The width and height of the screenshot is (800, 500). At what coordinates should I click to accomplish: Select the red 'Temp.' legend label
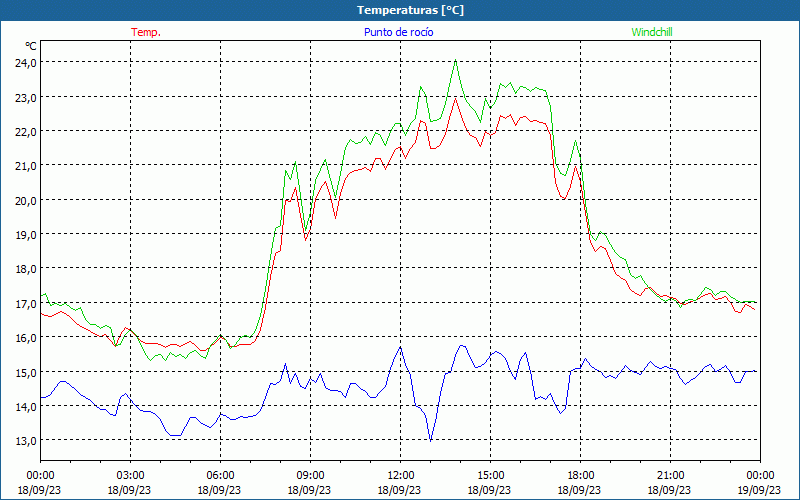coord(146,32)
